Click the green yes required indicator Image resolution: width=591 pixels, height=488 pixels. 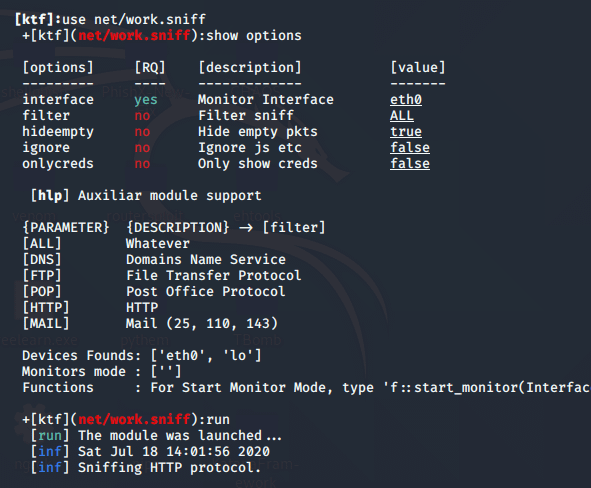(145, 100)
